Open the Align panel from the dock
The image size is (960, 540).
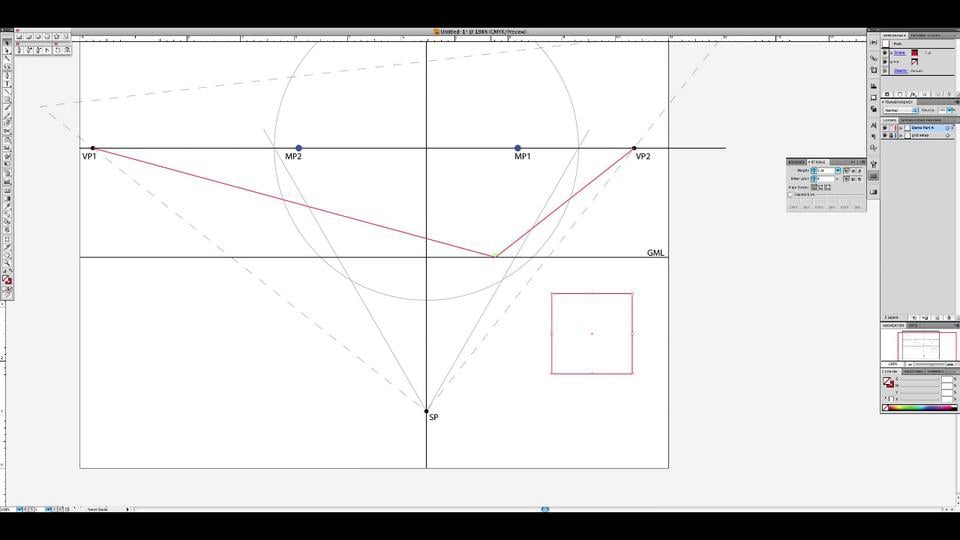click(x=874, y=86)
